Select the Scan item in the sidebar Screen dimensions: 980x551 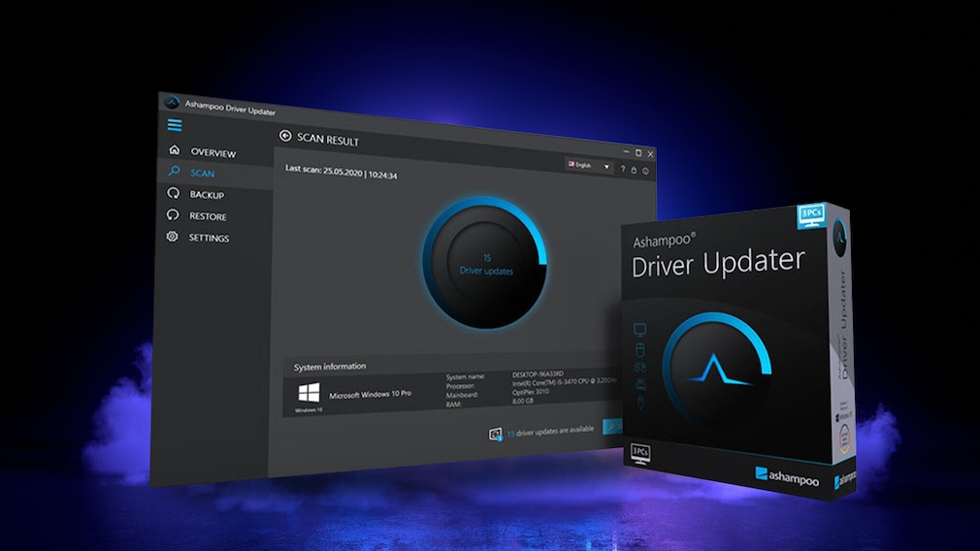pyautogui.click(x=202, y=174)
